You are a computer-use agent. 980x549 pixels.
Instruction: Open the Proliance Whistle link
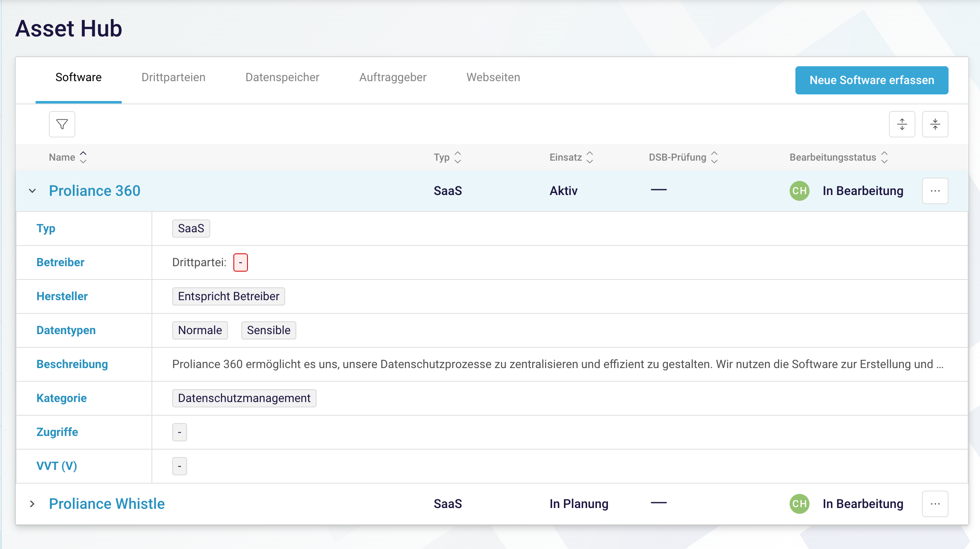pos(107,504)
